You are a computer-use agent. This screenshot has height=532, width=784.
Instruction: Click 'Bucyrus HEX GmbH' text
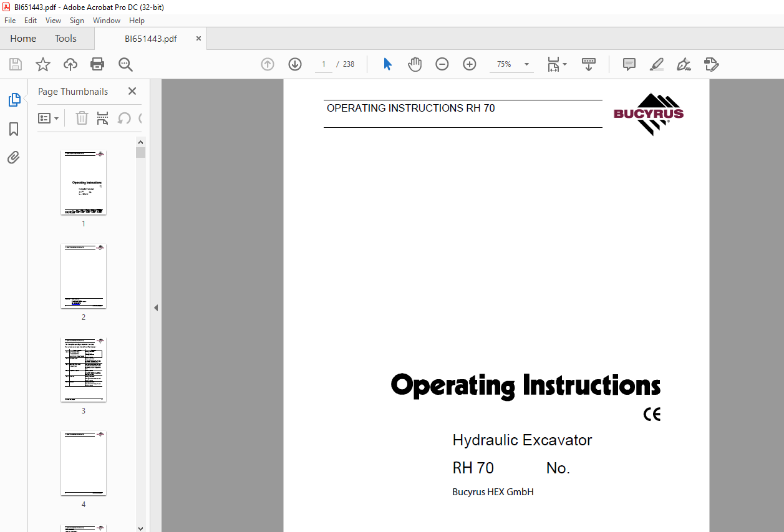(493, 492)
